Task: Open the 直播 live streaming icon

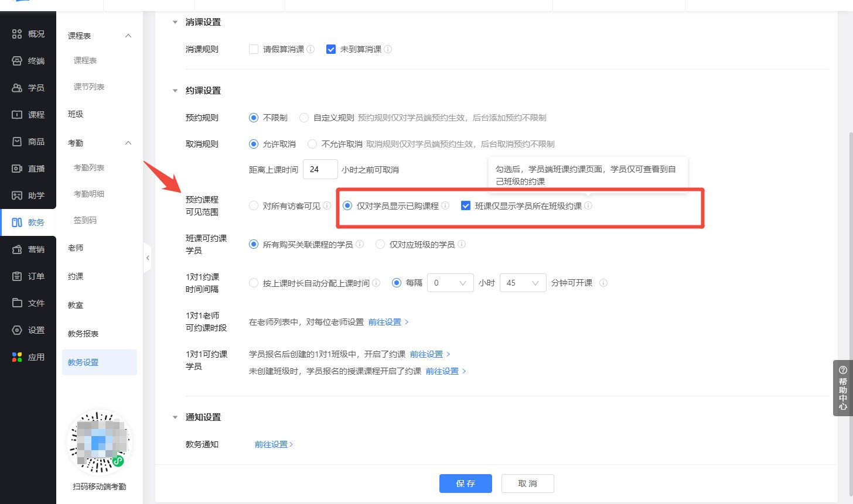Action: pyautogui.click(x=17, y=169)
